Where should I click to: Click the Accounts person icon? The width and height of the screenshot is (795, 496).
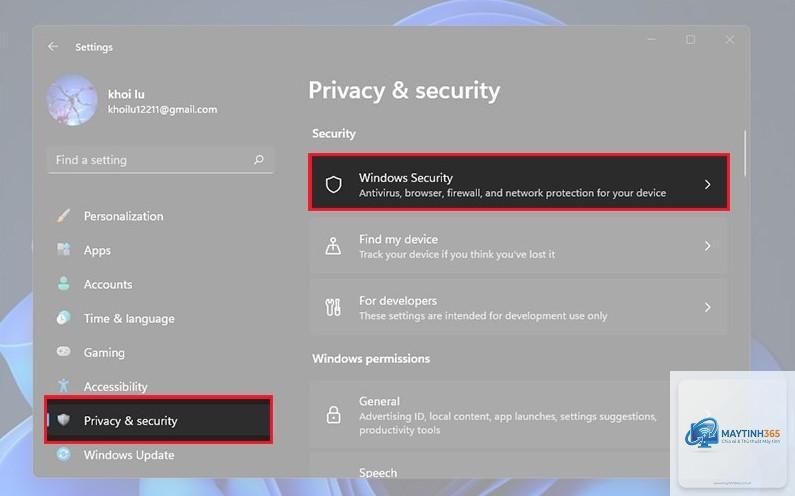(63, 284)
